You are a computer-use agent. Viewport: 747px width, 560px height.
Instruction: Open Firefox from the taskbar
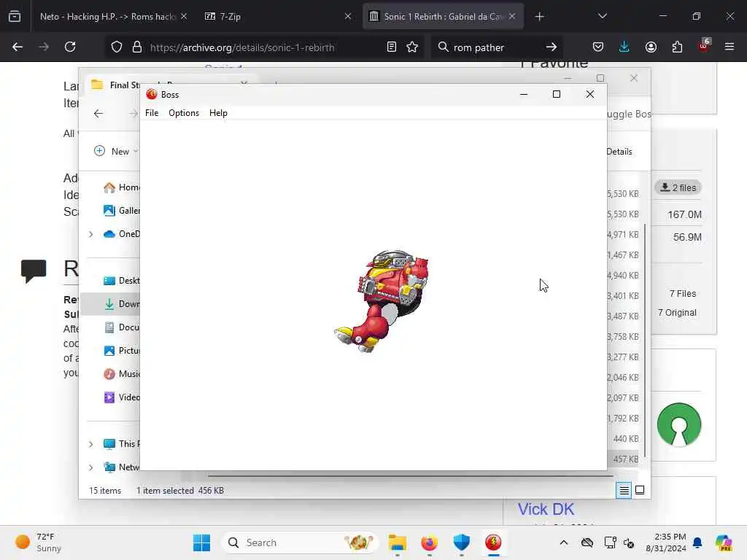point(429,542)
